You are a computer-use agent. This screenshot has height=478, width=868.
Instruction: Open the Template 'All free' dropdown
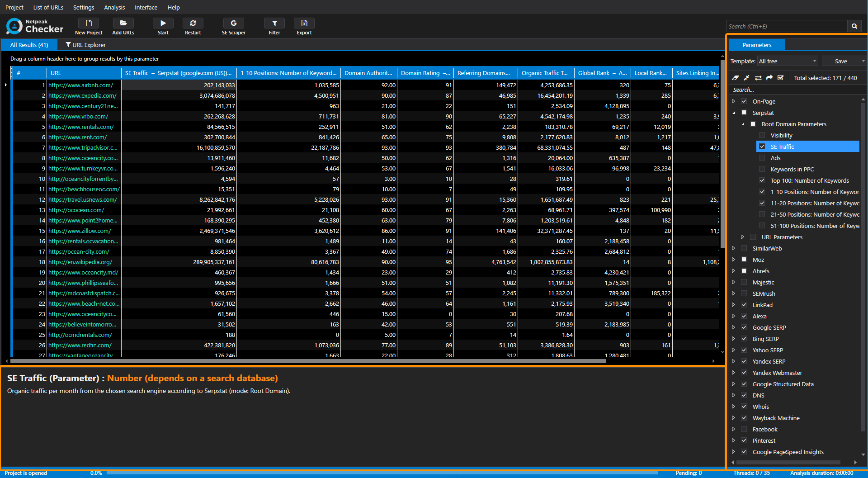tap(788, 61)
